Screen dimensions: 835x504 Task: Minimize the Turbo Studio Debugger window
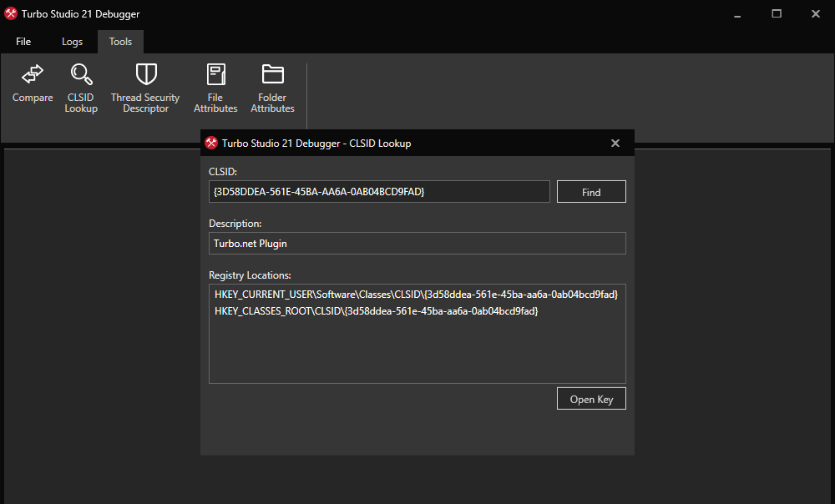coord(736,14)
